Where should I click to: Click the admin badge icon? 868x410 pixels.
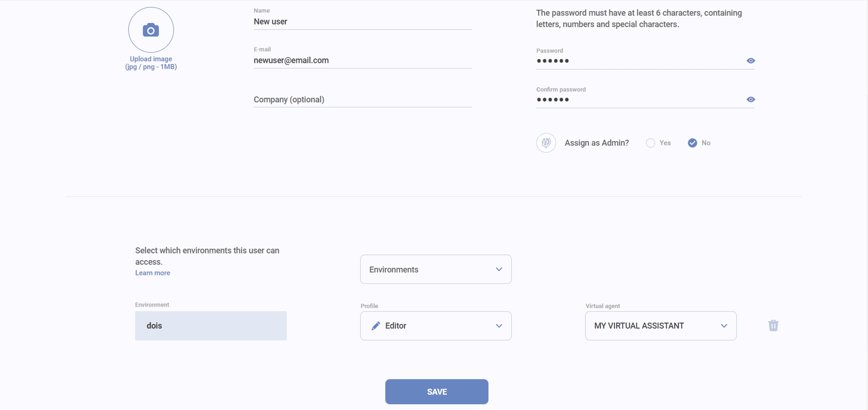(x=546, y=143)
